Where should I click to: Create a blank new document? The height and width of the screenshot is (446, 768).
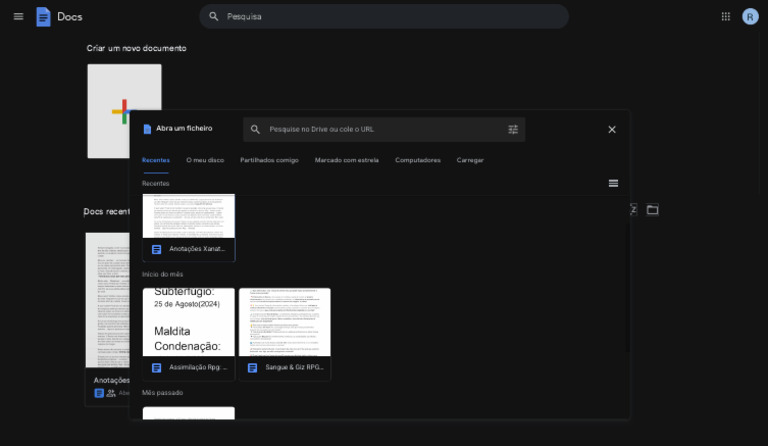[x=124, y=111]
